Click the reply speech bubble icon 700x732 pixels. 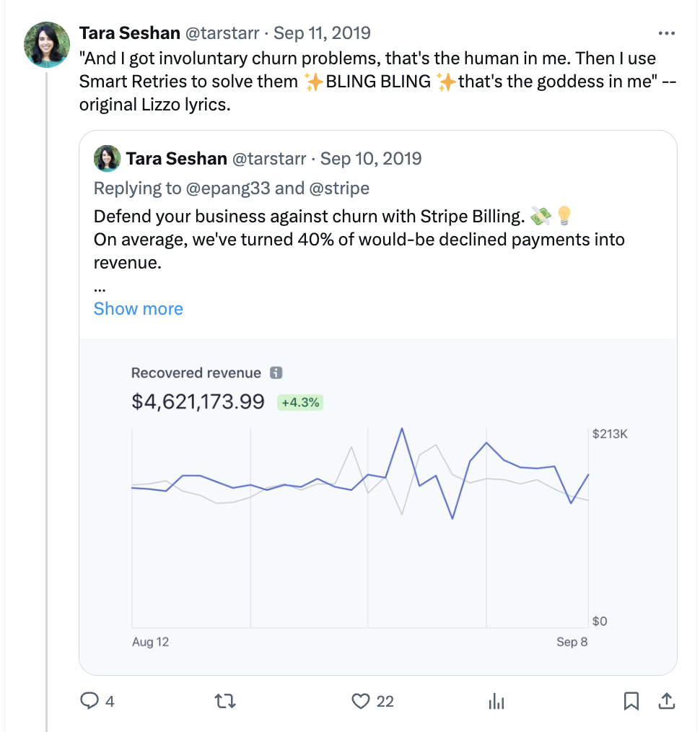click(x=89, y=701)
